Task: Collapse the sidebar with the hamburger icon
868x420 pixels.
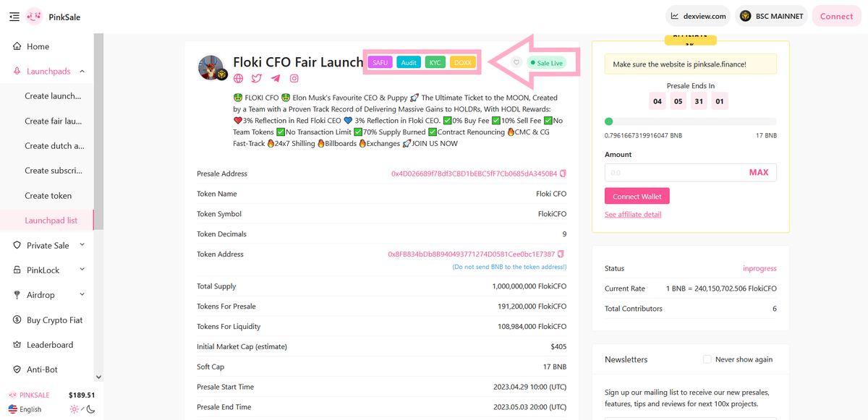Action: point(14,17)
